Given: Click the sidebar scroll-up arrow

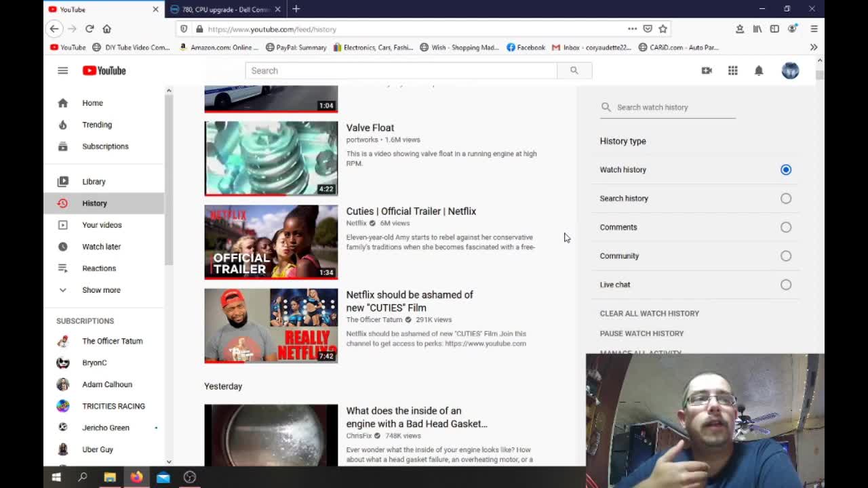Looking at the screenshot, I should [x=169, y=90].
